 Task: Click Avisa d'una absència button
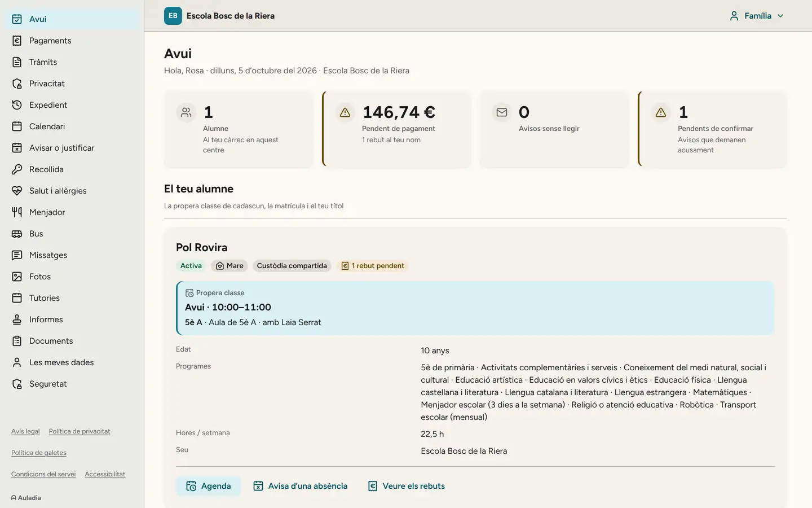point(301,486)
